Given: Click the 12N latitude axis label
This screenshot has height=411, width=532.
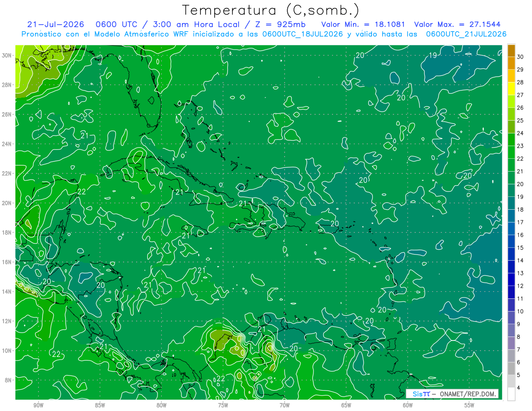Looking at the screenshot, I should [6, 321].
